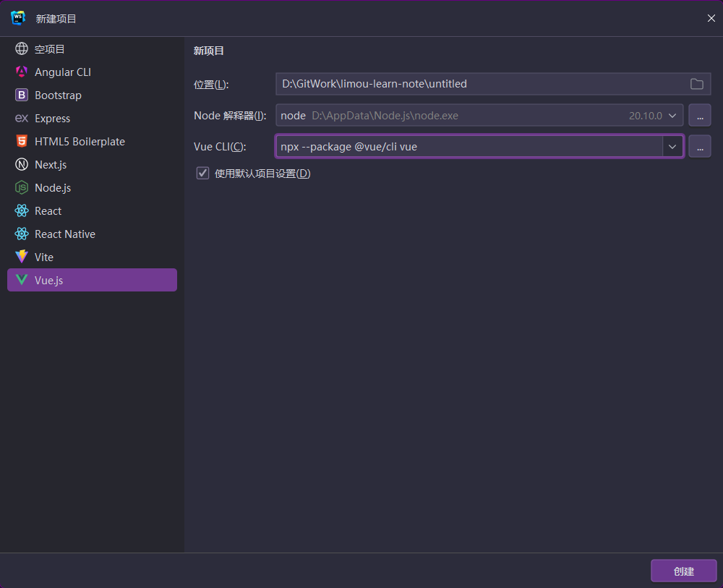Select the HTML5 Boilerplate shield icon
The width and height of the screenshot is (723, 588).
[22, 142]
